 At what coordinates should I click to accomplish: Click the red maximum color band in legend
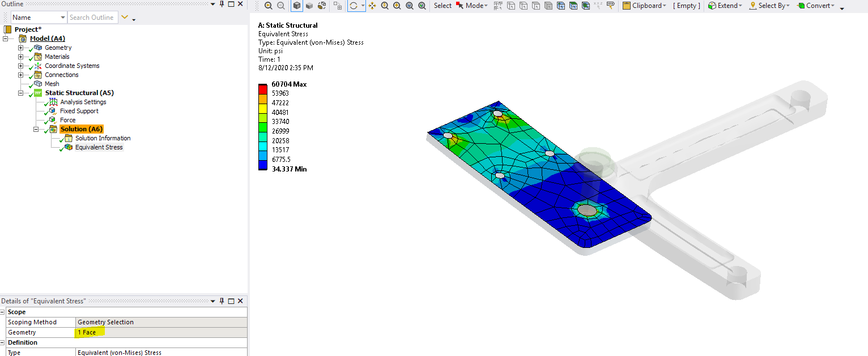tap(263, 88)
